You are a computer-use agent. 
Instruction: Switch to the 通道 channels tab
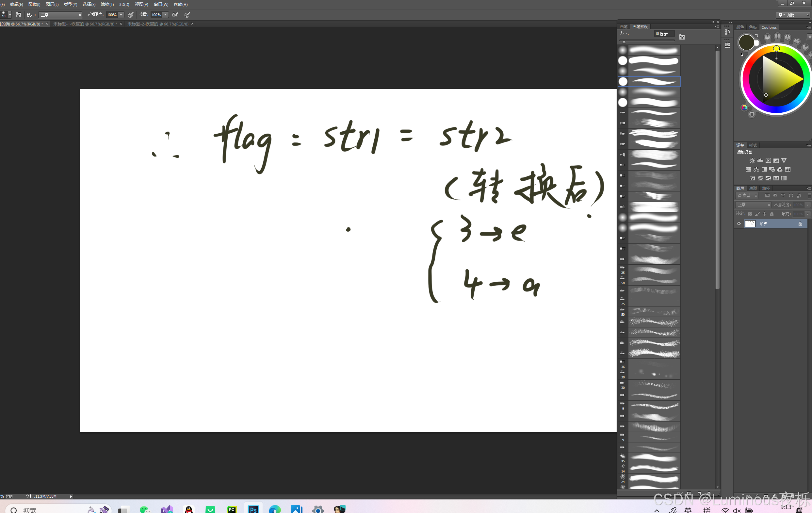(753, 188)
